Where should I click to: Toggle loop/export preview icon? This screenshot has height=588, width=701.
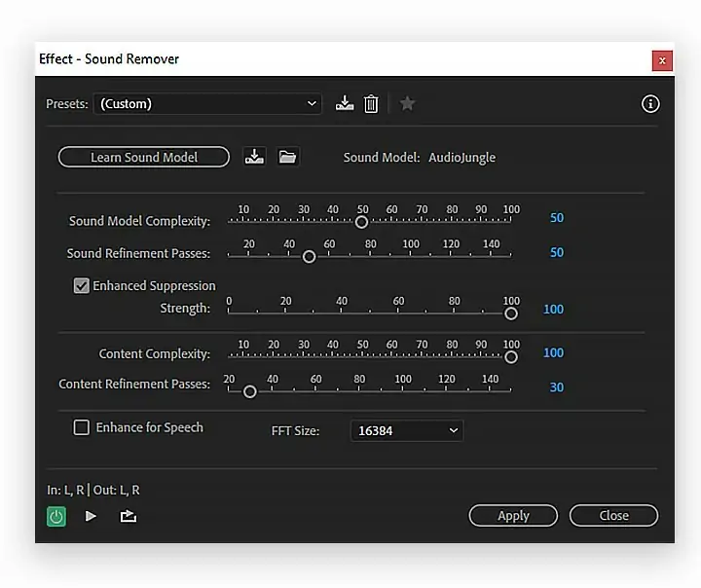click(x=128, y=517)
